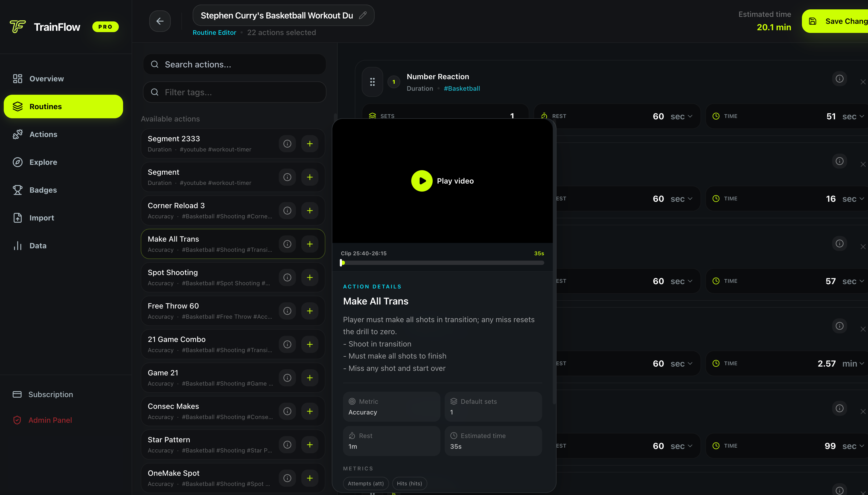Viewport: 868px width, 495px height.
Task: Remove routine row with 16 sec time
Action: 863,165
